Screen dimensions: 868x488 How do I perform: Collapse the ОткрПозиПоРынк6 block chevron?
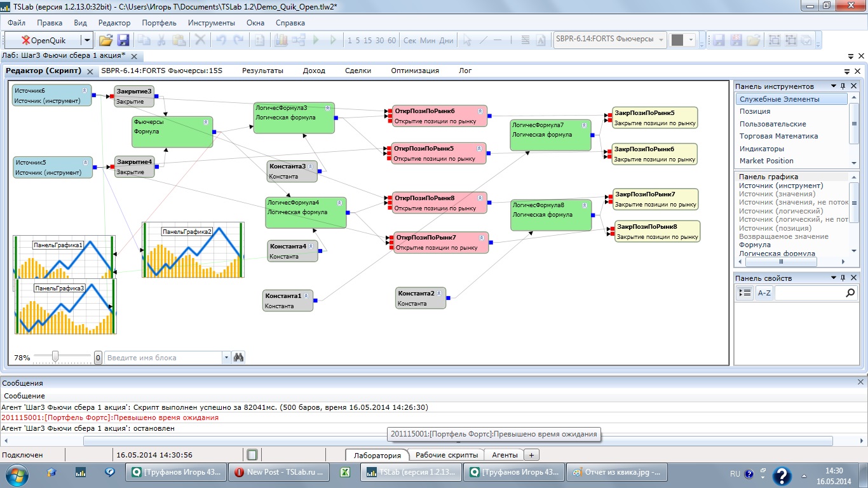pyautogui.click(x=480, y=111)
